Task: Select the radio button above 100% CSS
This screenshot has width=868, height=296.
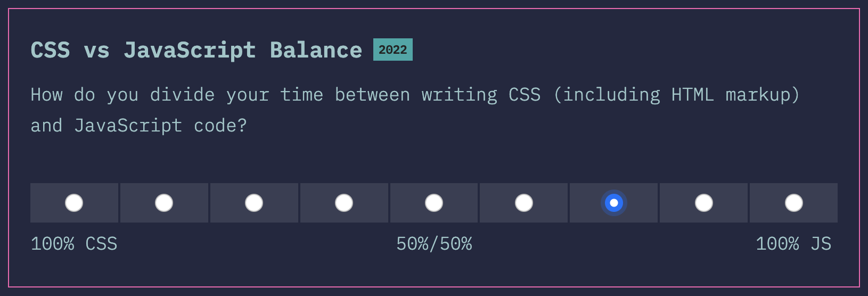Action: click(x=74, y=203)
